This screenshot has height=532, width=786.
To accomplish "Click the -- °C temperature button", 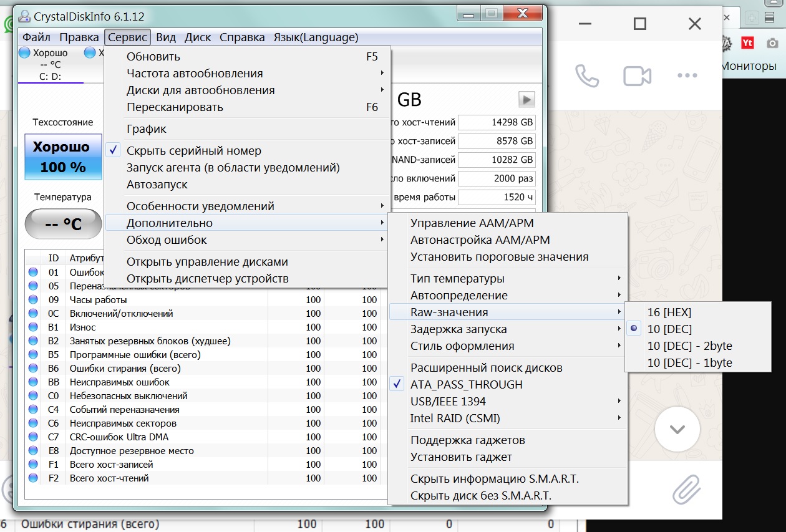I will tap(63, 224).
